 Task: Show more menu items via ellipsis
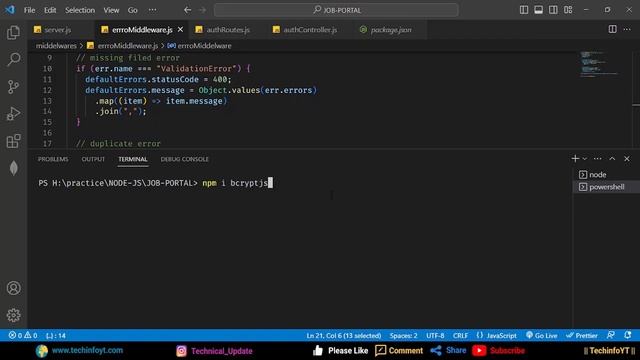pos(152,10)
